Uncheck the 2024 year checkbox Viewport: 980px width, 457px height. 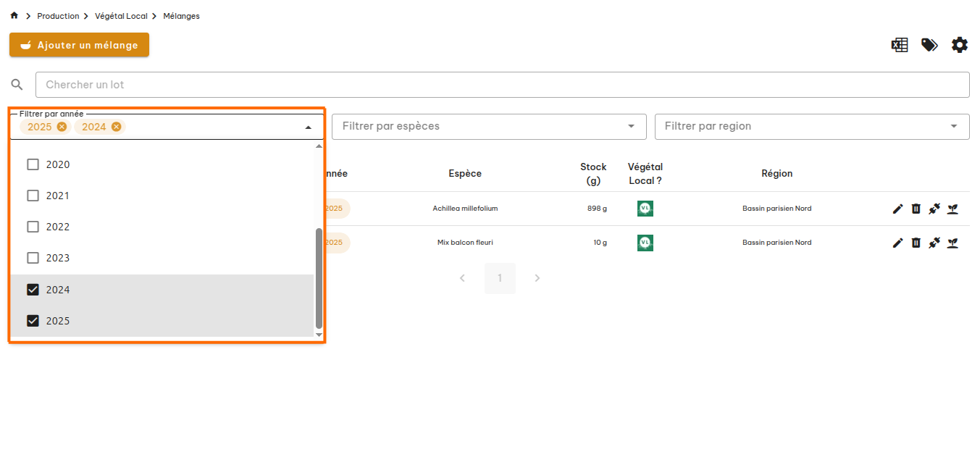pos(33,290)
